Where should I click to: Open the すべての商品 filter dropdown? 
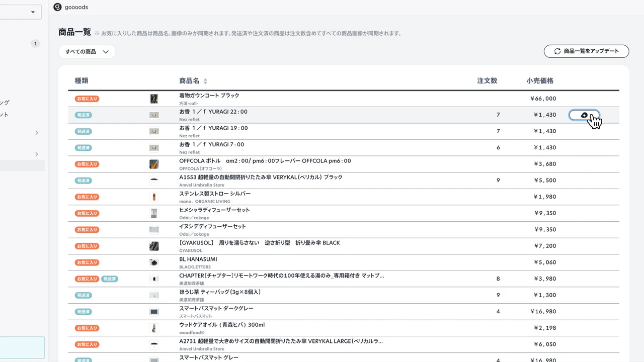click(87, 52)
